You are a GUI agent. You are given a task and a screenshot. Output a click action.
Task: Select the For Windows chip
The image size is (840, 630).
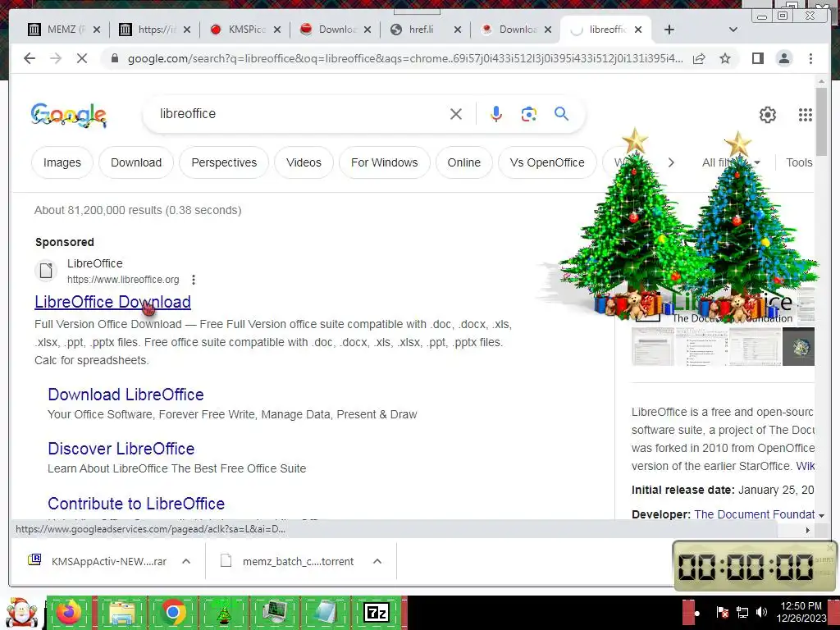[384, 162]
